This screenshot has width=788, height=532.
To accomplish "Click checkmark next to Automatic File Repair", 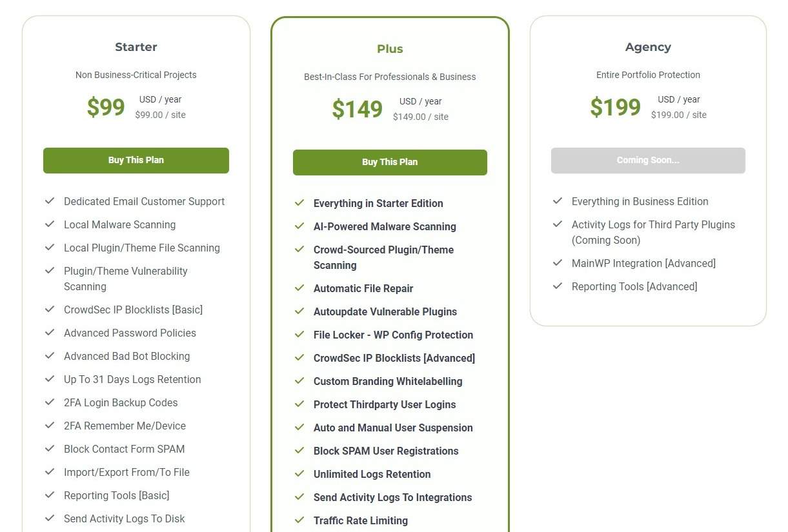I will 299,288.
